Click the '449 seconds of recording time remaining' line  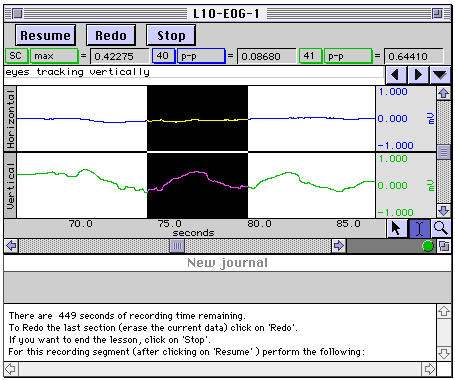coord(127,316)
